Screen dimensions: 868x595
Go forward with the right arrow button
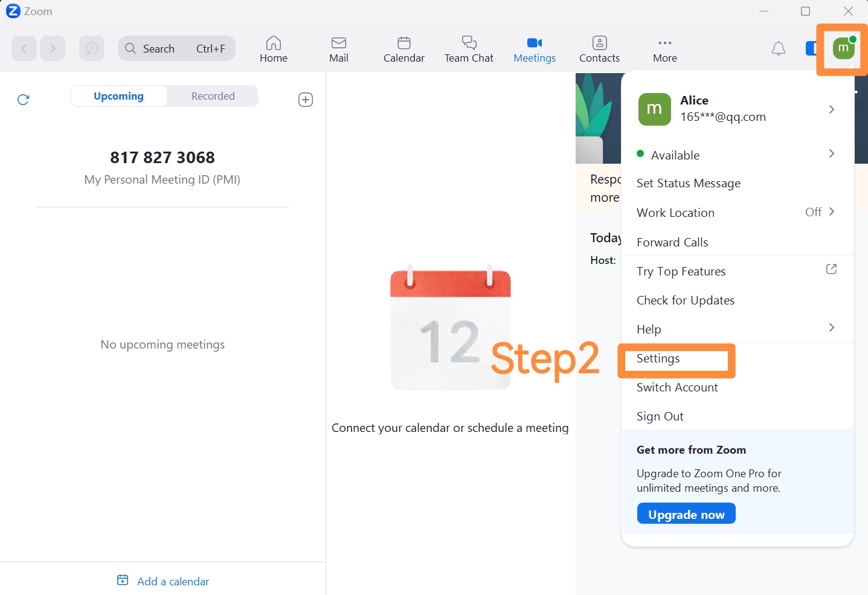click(53, 48)
